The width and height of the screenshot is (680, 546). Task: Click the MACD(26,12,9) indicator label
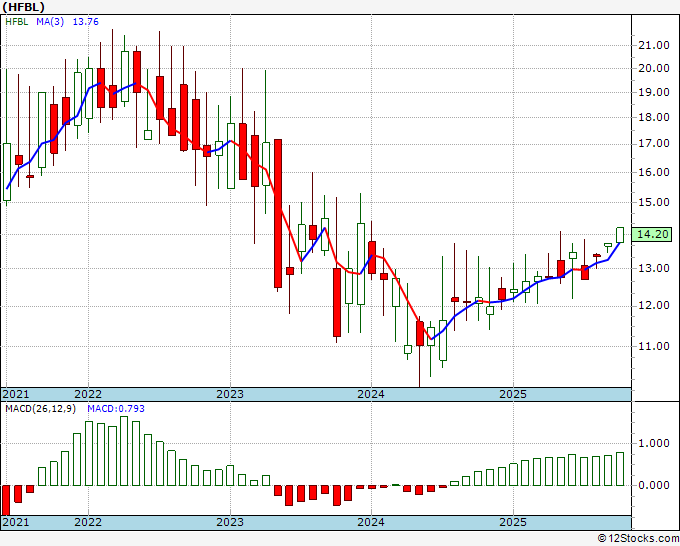pos(40,409)
